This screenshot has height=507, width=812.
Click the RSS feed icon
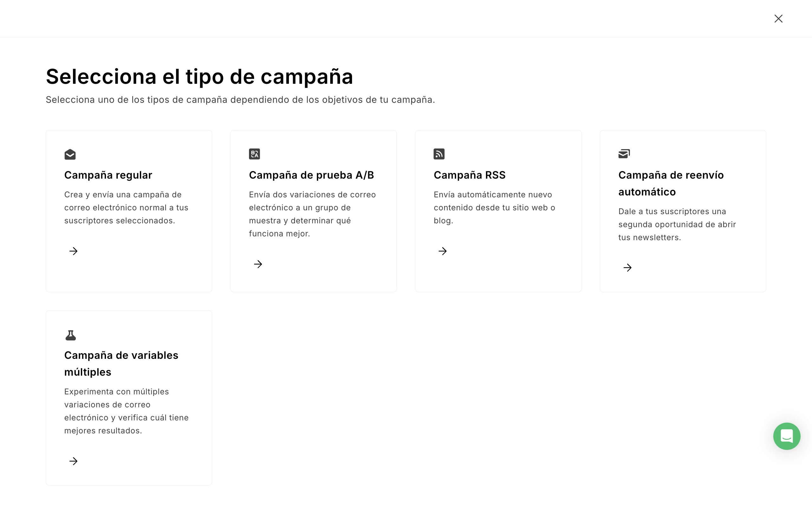click(x=439, y=154)
